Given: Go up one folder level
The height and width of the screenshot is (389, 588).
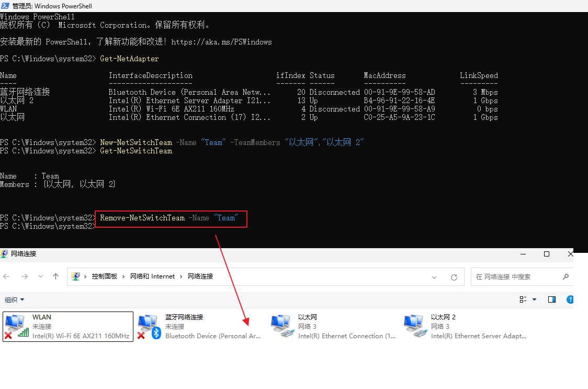Looking at the screenshot, I should [56, 277].
